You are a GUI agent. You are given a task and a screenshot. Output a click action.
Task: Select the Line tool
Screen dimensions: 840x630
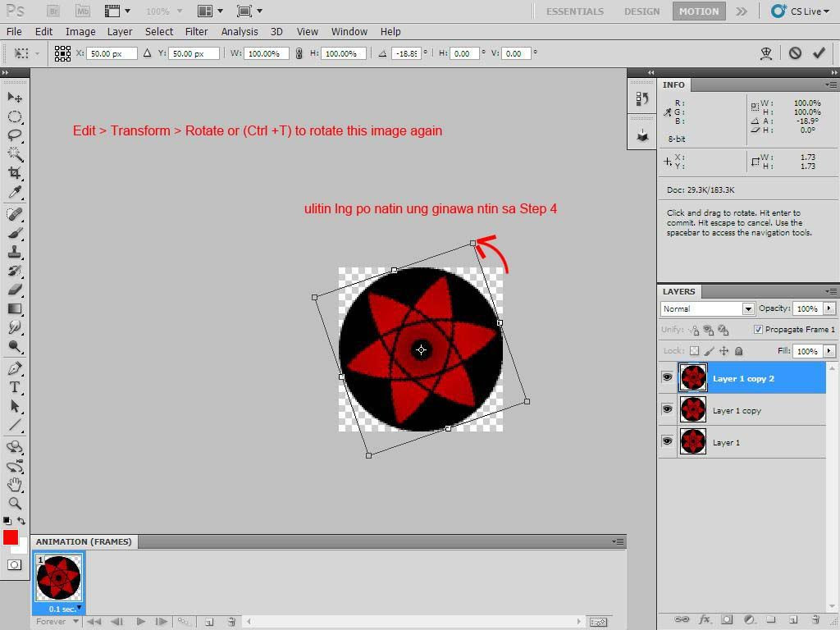(15, 426)
